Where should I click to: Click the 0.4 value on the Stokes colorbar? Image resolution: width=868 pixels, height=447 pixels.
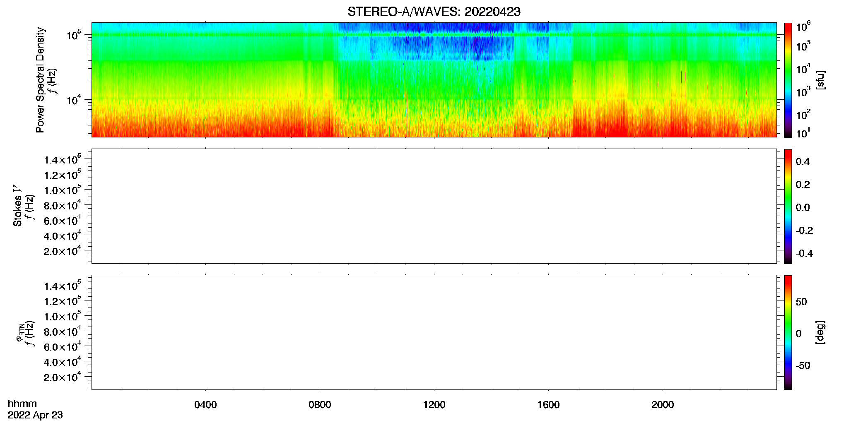[x=803, y=162]
